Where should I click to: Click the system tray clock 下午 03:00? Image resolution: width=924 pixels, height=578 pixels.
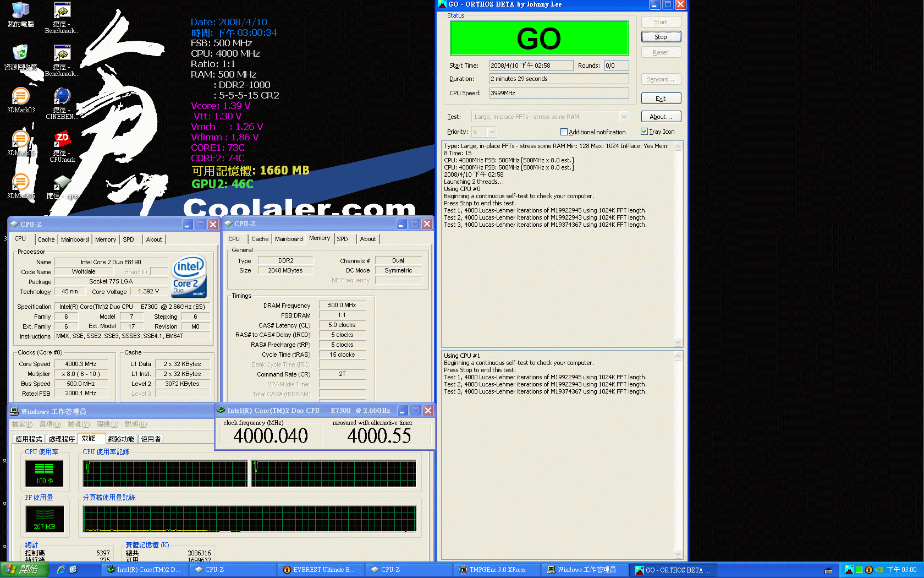tap(901, 570)
